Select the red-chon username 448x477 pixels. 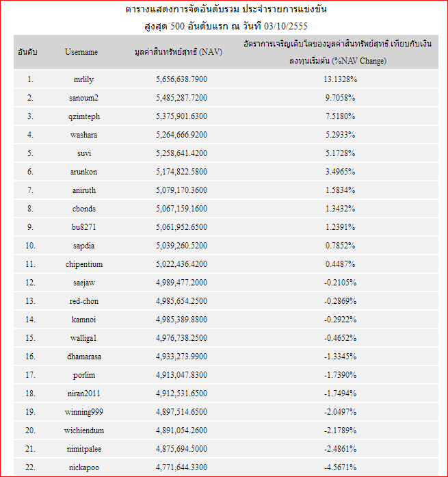coord(84,301)
